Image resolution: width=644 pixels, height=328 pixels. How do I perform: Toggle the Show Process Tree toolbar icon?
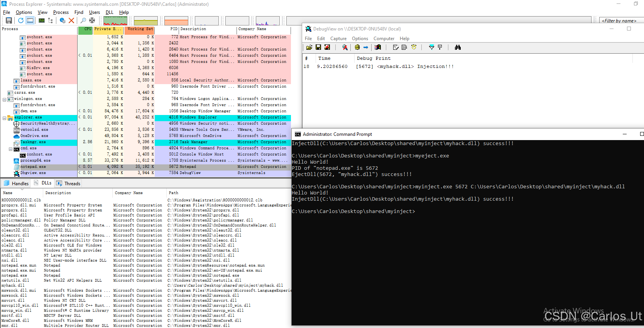coord(50,20)
